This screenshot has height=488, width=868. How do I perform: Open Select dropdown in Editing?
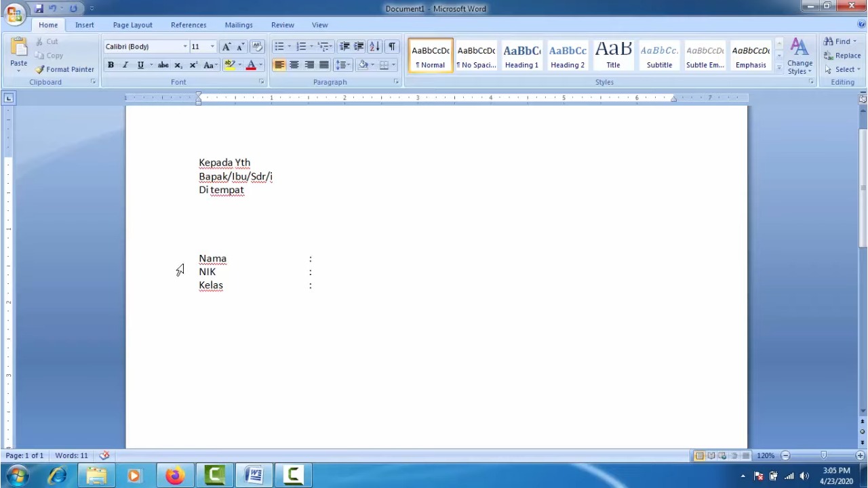coord(843,69)
